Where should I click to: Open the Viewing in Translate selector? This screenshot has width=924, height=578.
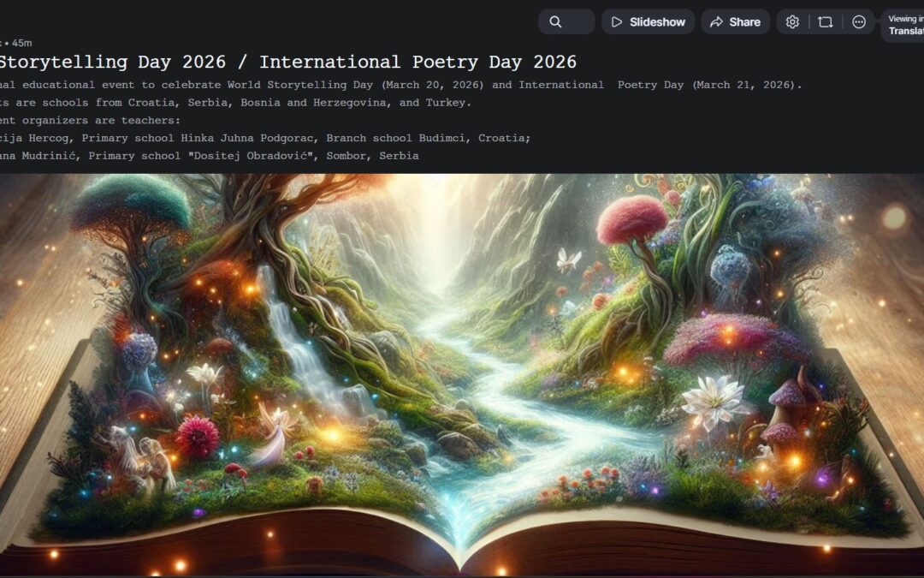point(903,25)
